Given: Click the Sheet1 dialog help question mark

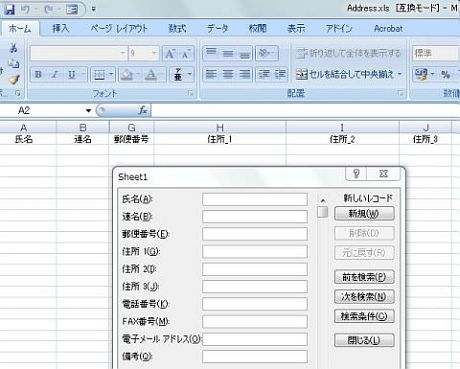Looking at the screenshot, I should point(356,174).
